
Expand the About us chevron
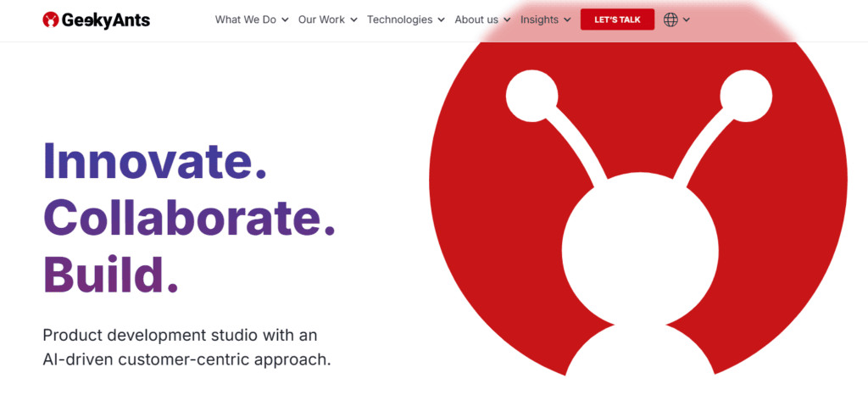coord(507,20)
